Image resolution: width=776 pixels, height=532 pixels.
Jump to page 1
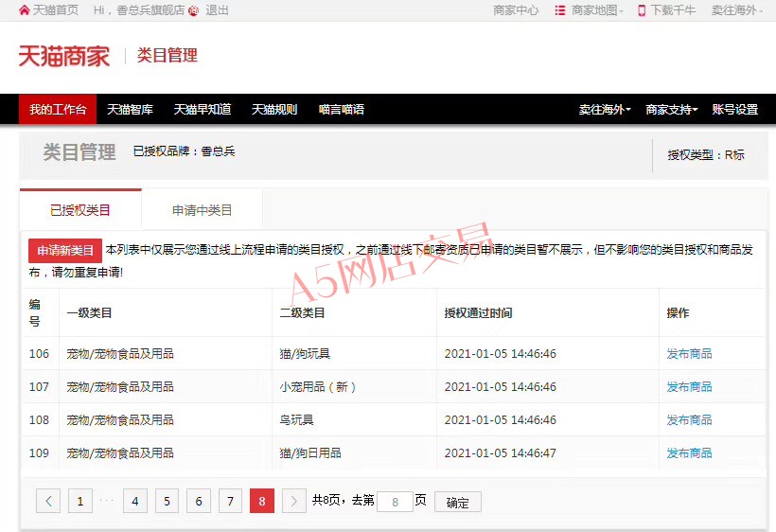click(80, 501)
